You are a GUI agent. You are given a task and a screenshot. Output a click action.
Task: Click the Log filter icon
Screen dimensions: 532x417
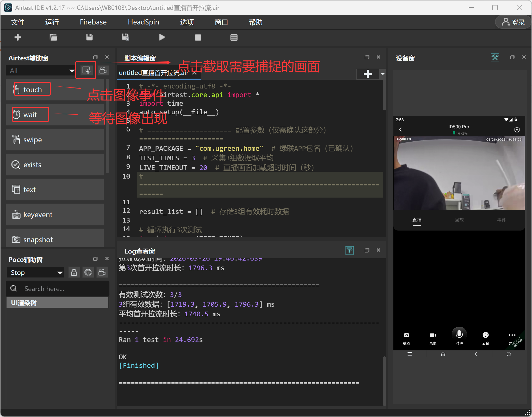point(349,250)
